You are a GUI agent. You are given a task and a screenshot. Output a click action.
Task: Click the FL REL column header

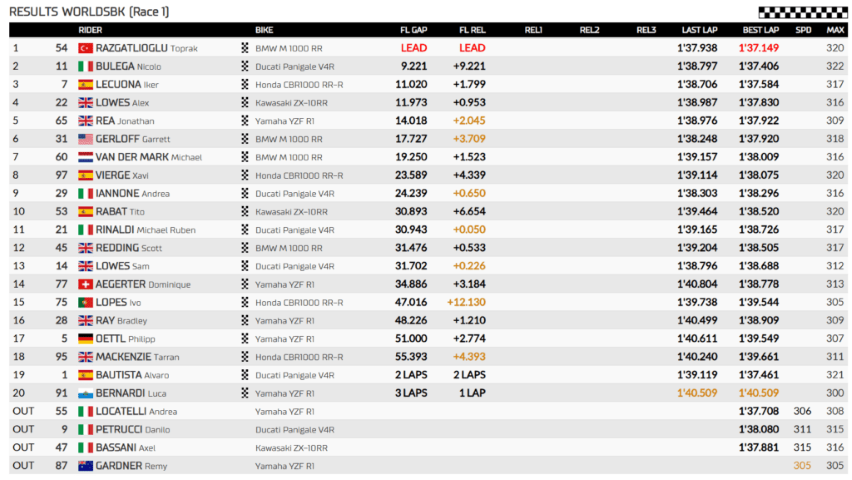click(x=472, y=30)
